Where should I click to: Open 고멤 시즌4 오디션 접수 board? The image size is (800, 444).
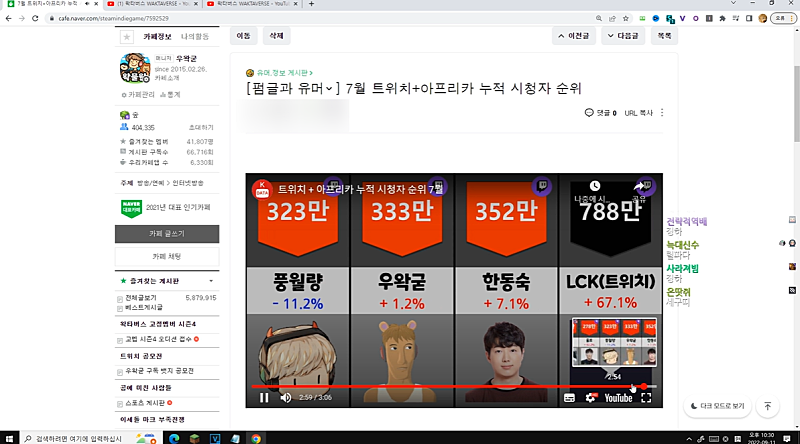pyautogui.click(x=158, y=339)
